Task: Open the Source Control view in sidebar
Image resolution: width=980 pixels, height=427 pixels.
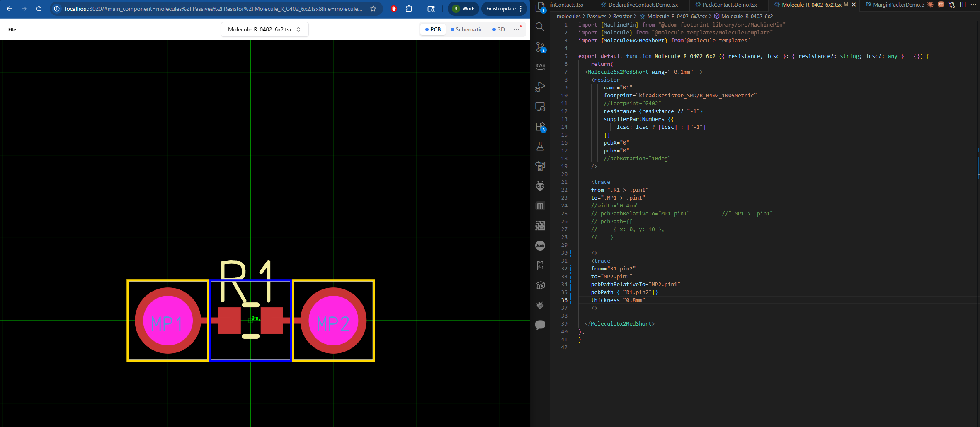Action: 540,47
